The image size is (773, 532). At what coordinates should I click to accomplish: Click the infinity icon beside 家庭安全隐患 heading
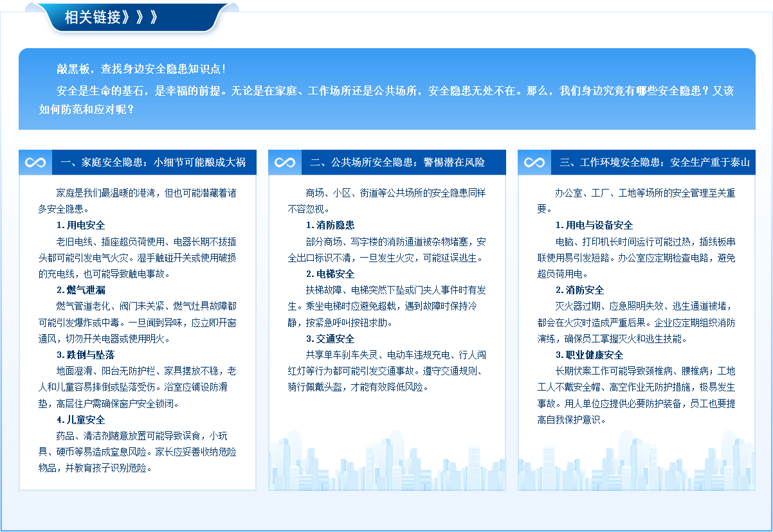point(35,163)
